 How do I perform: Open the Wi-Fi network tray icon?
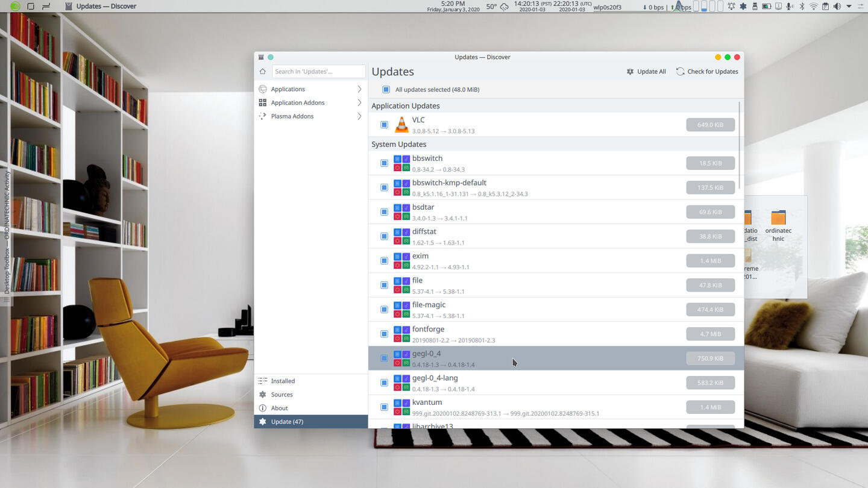click(814, 6)
